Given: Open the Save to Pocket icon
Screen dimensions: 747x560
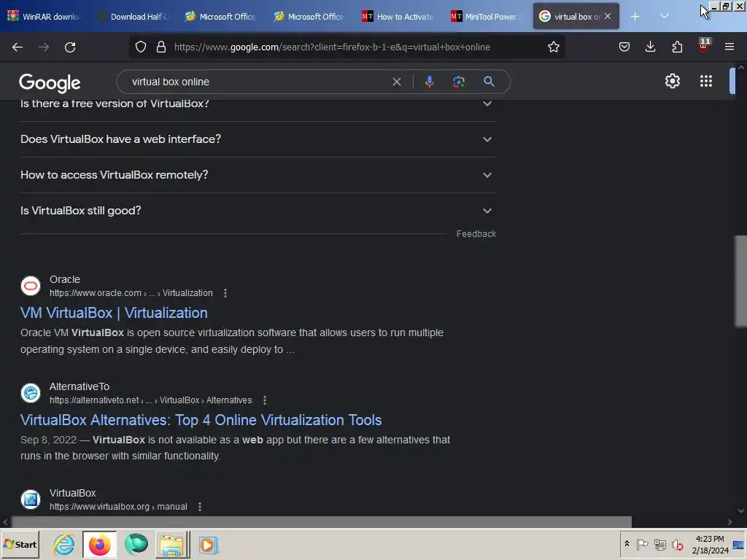Looking at the screenshot, I should point(624,47).
